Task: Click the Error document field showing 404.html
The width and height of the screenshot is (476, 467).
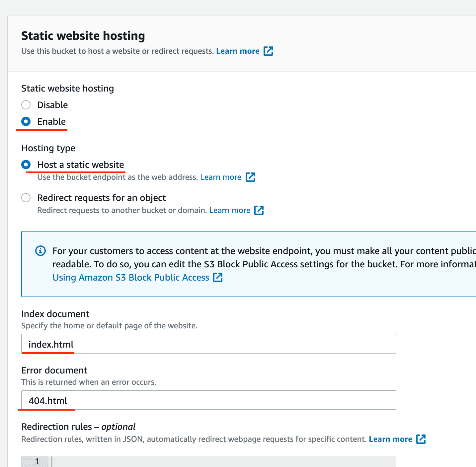Action: (x=209, y=400)
